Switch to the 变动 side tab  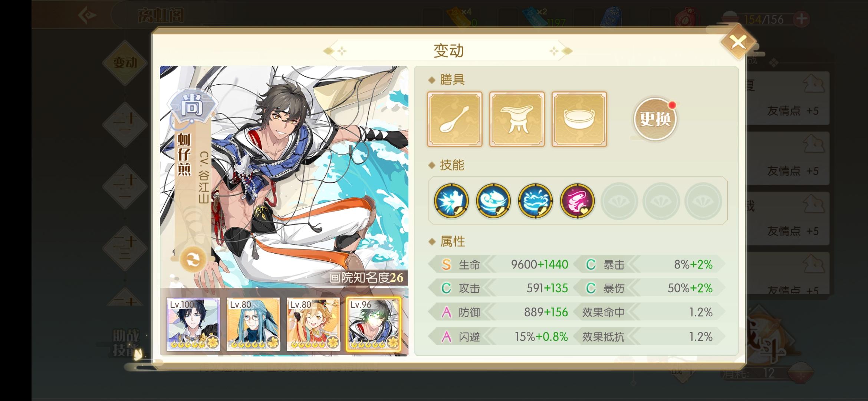pyautogui.click(x=125, y=63)
